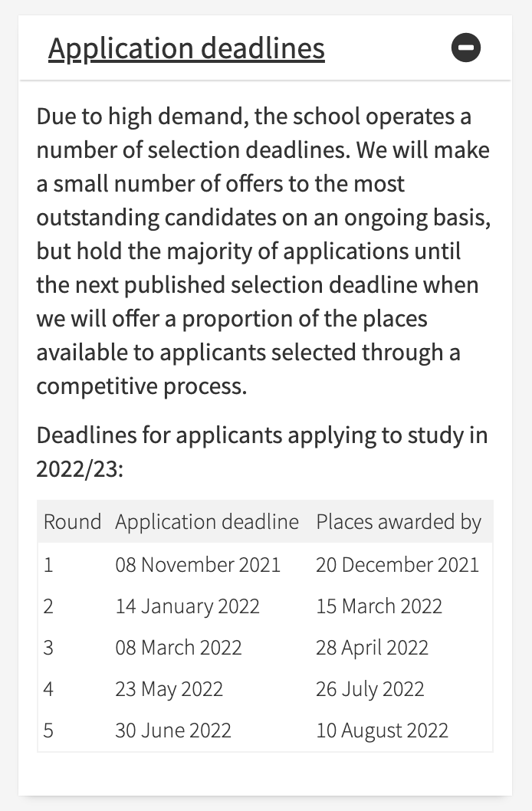Click the 08 March 2022 deadline cell
Viewport: 532px width, 811px height.
tap(179, 647)
